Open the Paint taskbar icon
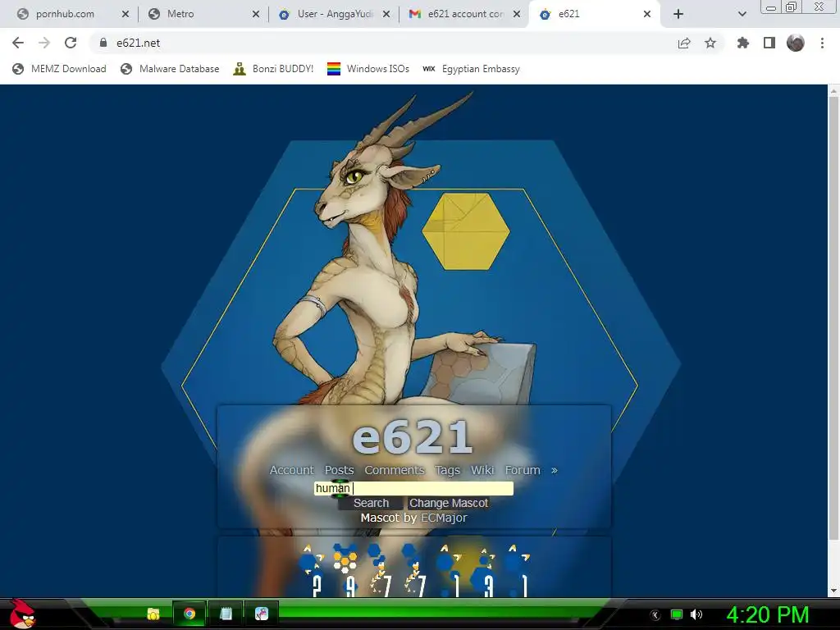 [262, 614]
